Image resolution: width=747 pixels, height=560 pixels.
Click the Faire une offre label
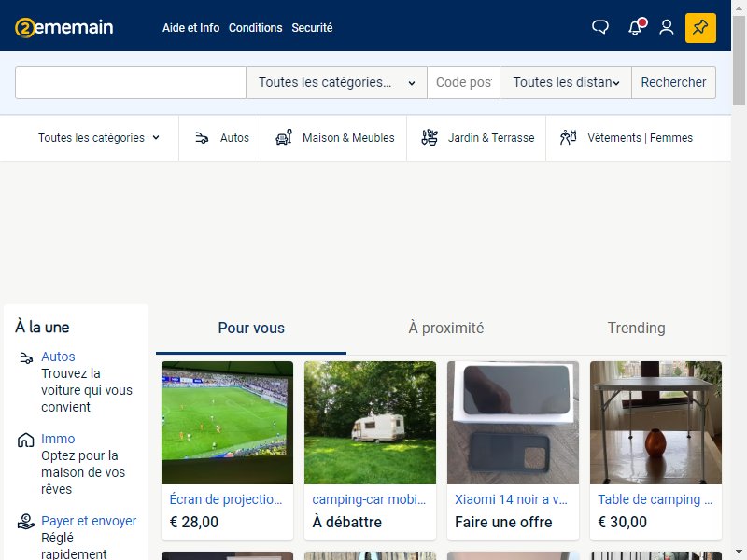(503, 522)
